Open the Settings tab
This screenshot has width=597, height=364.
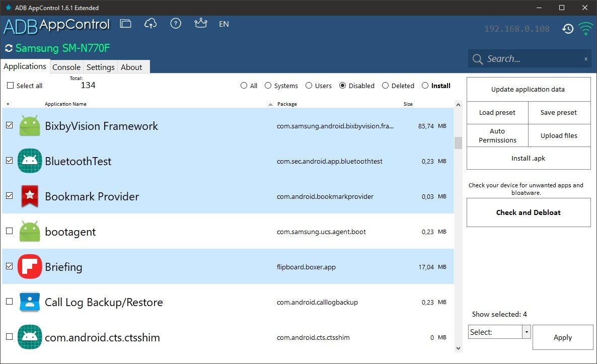point(101,67)
